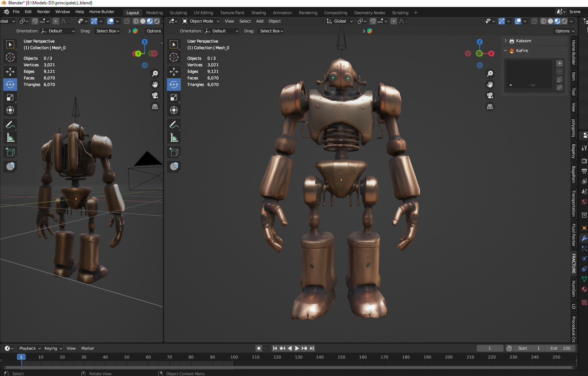This screenshot has width=588, height=376.
Task: Click the pan hand icon in right viewport
Action: [x=490, y=85]
